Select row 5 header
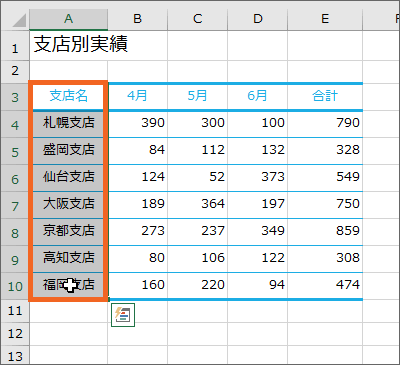400x365 pixels. [15, 151]
